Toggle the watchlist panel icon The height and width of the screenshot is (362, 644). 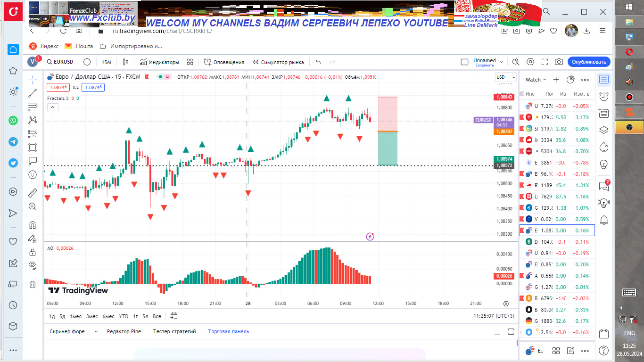(x=603, y=79)
